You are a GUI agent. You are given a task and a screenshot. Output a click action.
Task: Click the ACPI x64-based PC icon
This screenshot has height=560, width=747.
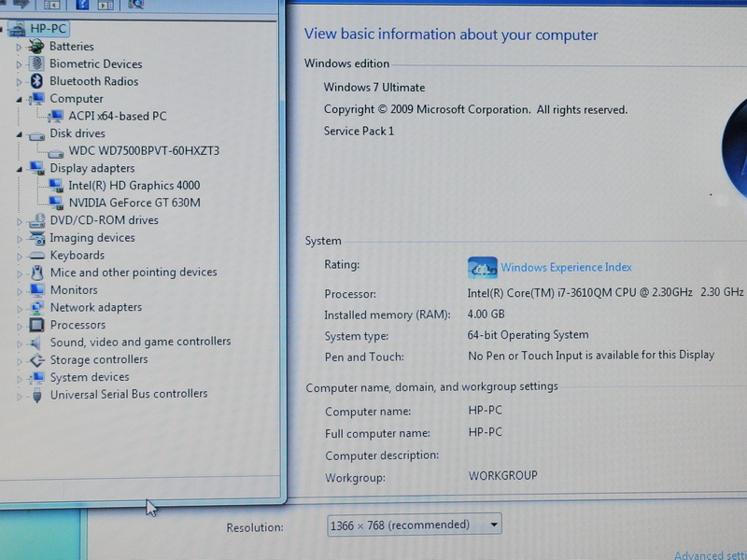pos(56,116)
